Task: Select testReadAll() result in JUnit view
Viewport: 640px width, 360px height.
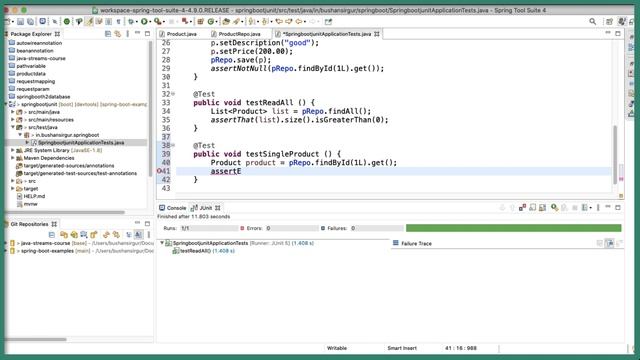Action: [203, 251]
